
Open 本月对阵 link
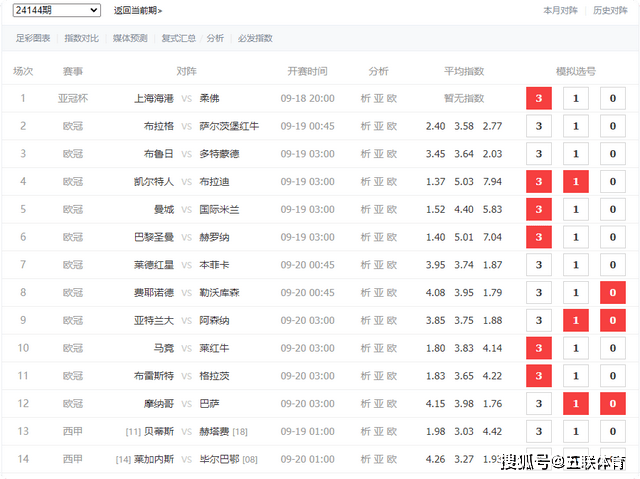pos(560,11)
